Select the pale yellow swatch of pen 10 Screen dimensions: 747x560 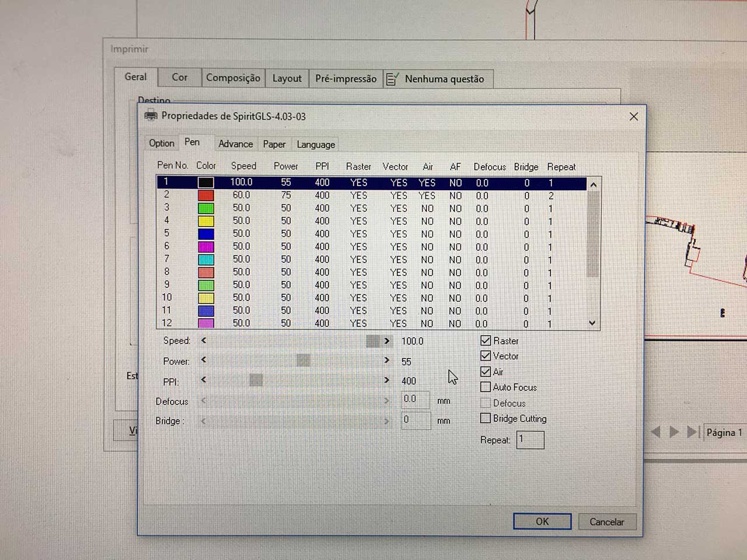point(205,298)
